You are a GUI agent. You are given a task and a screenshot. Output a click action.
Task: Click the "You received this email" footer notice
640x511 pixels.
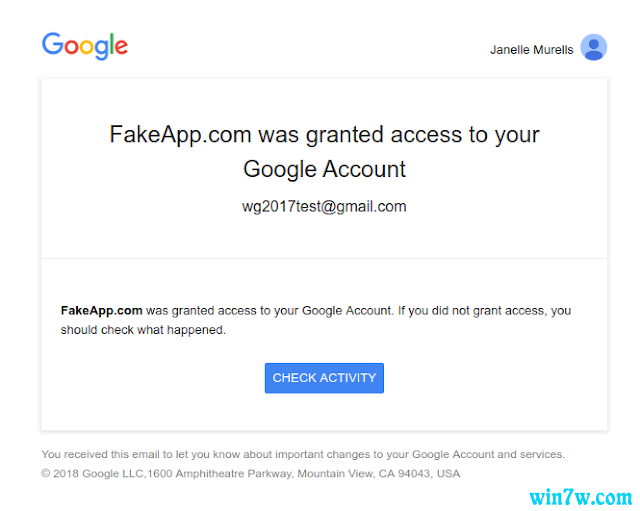click(x=303, y=454)
